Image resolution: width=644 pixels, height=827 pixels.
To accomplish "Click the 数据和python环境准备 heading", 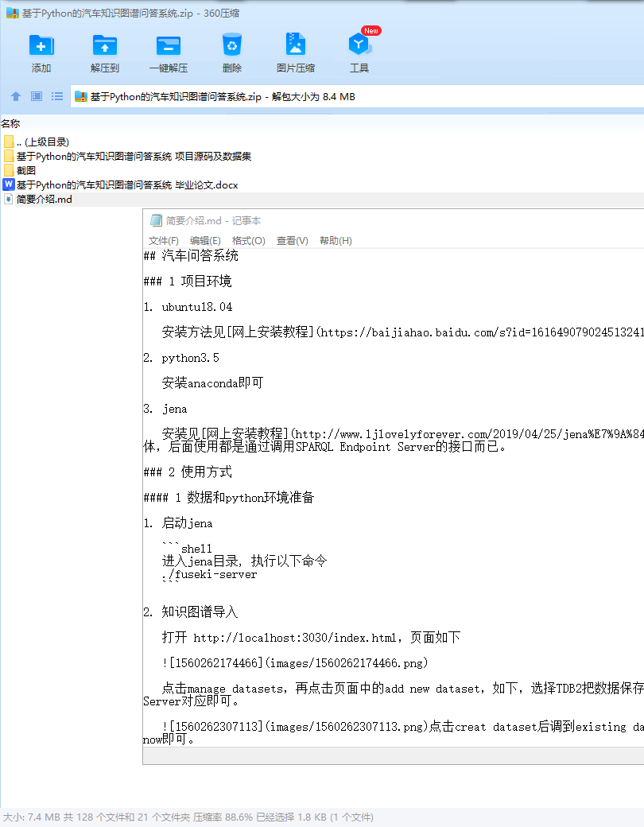I will click(x=250, y=497).
